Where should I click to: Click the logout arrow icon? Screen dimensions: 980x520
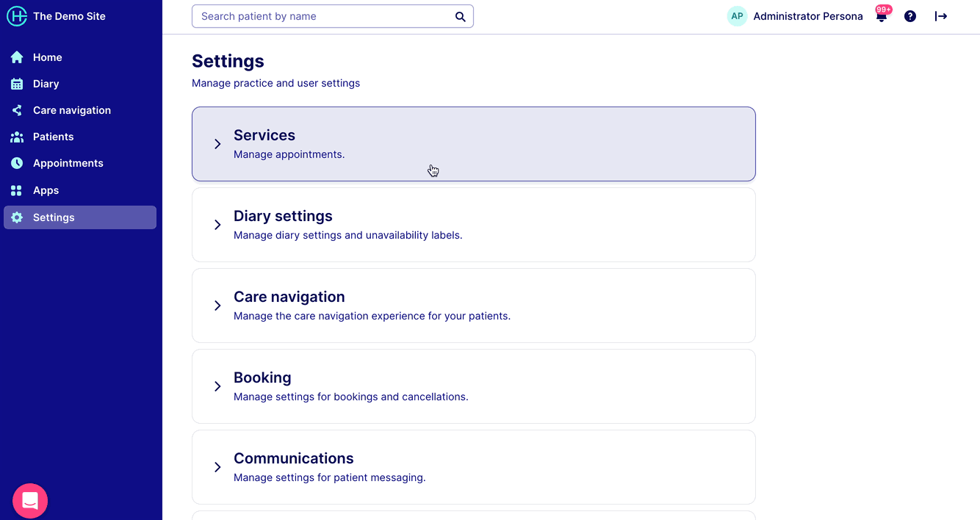[940, 16]
